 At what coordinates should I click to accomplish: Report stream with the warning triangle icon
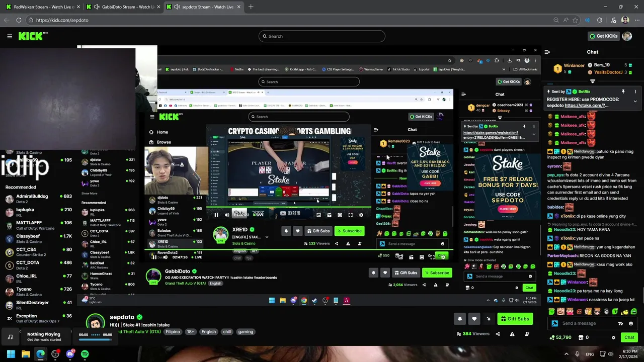click(x=512, y=334)
